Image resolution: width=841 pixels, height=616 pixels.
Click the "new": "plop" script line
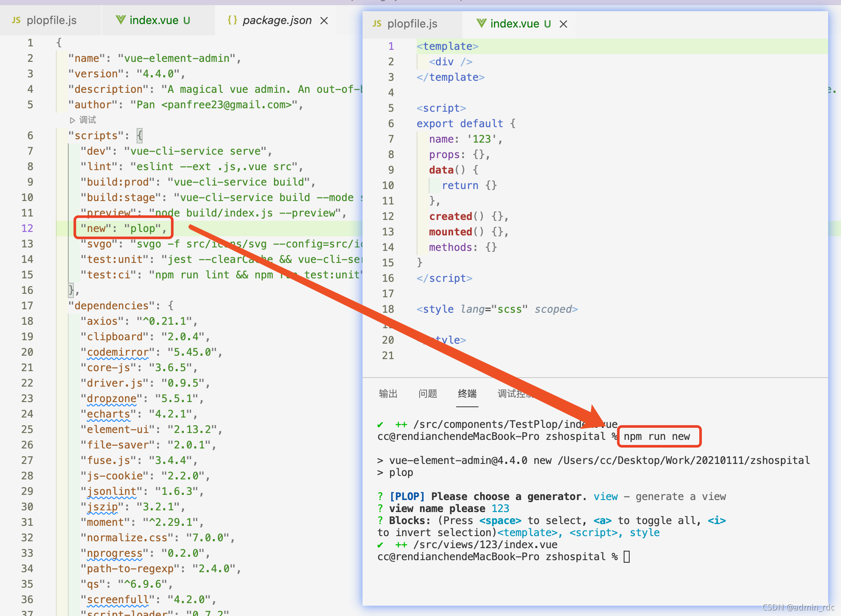(x=124, y=228)
